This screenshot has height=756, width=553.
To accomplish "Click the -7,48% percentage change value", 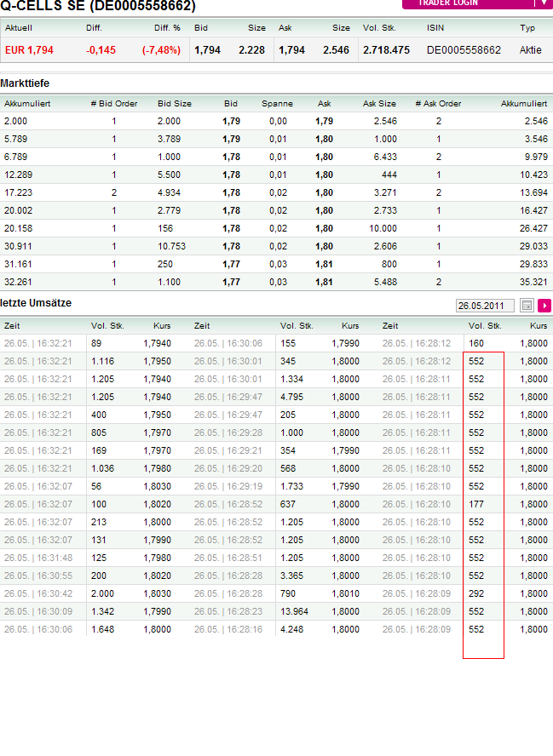I will click(161, 50).
